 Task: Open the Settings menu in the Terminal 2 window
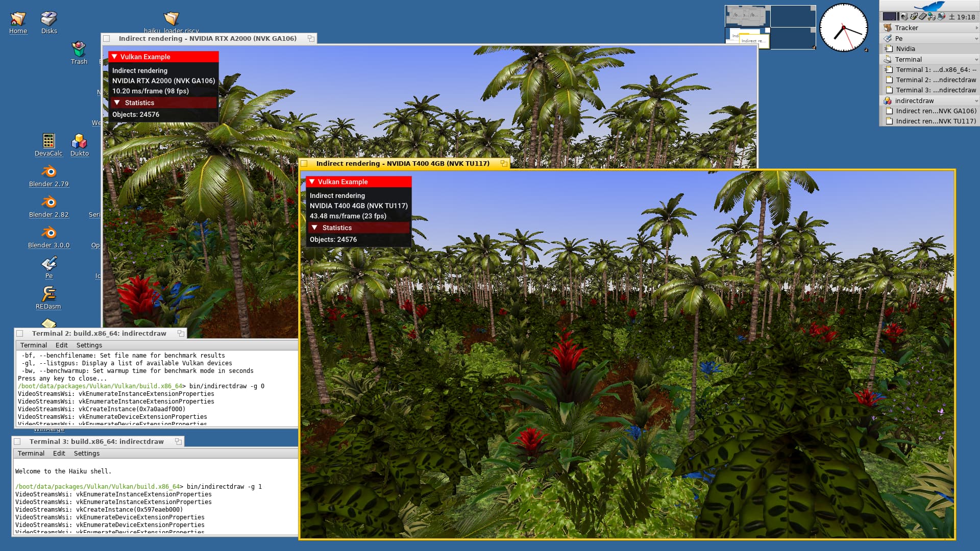tap(89, 345)
